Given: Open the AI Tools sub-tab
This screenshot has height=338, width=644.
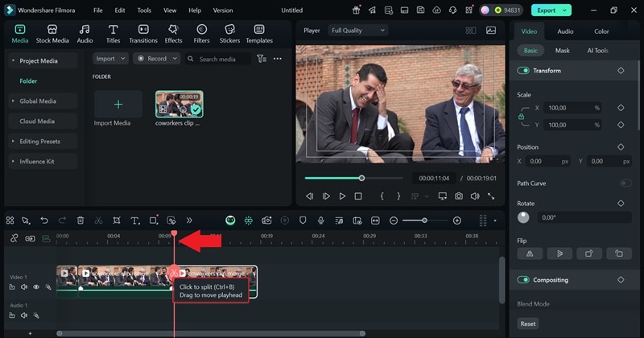Looking at the screenshot, I should [597, 51].
